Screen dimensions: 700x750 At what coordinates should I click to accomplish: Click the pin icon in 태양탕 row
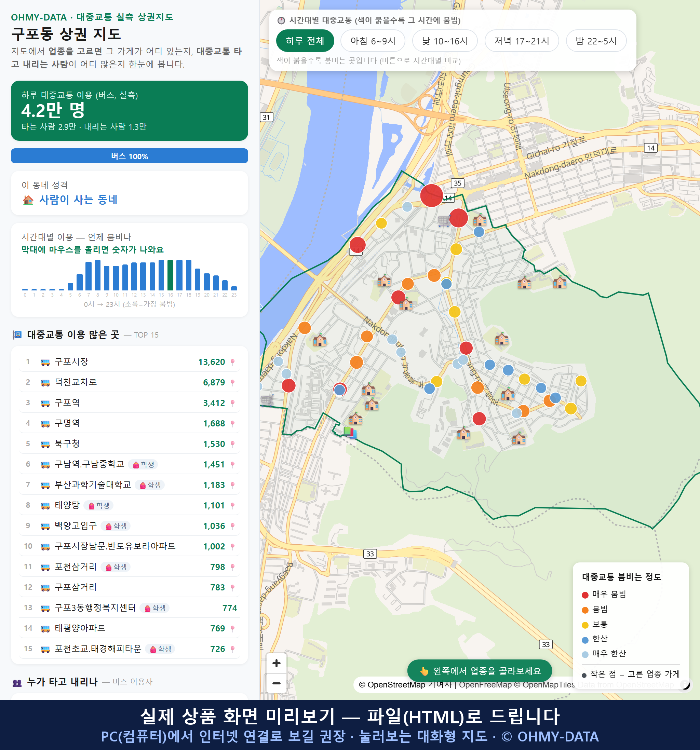coord(232,506)
